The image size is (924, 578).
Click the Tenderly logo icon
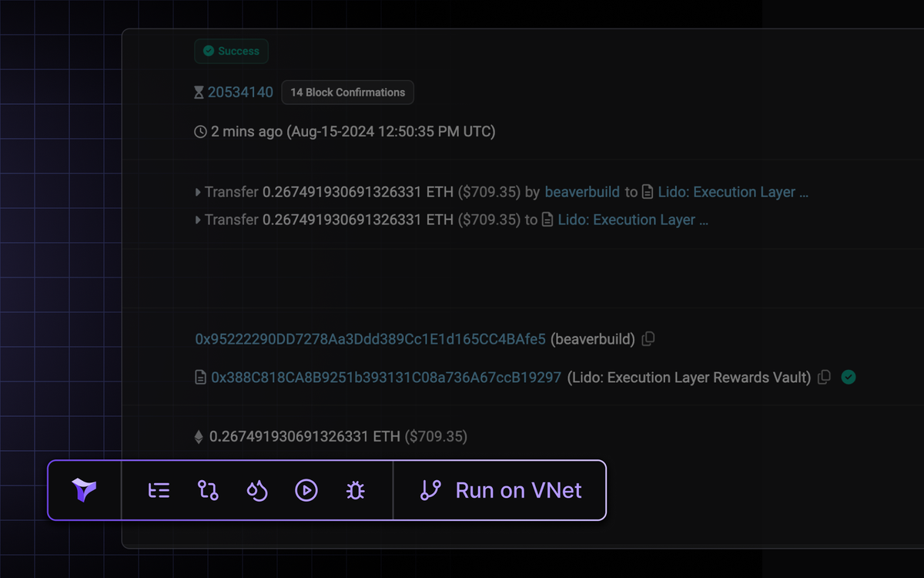click(x=85, y=490)
